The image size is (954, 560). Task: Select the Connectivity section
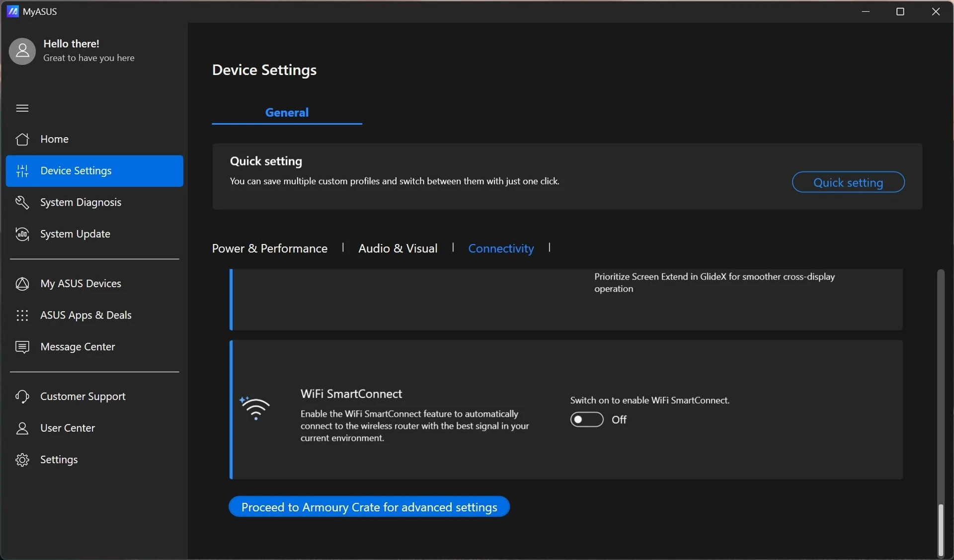pos(501,248)
